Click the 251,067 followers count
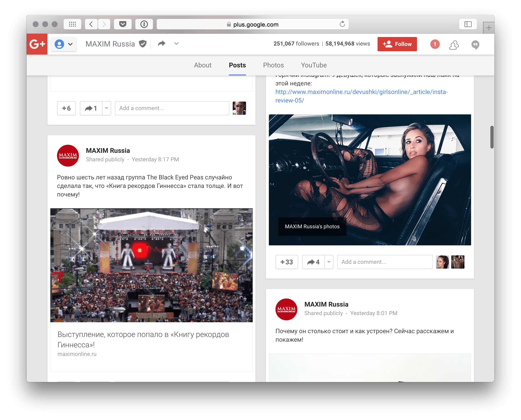Image resolution: width=521 pixels, height=420 pixels. [296, 44]
